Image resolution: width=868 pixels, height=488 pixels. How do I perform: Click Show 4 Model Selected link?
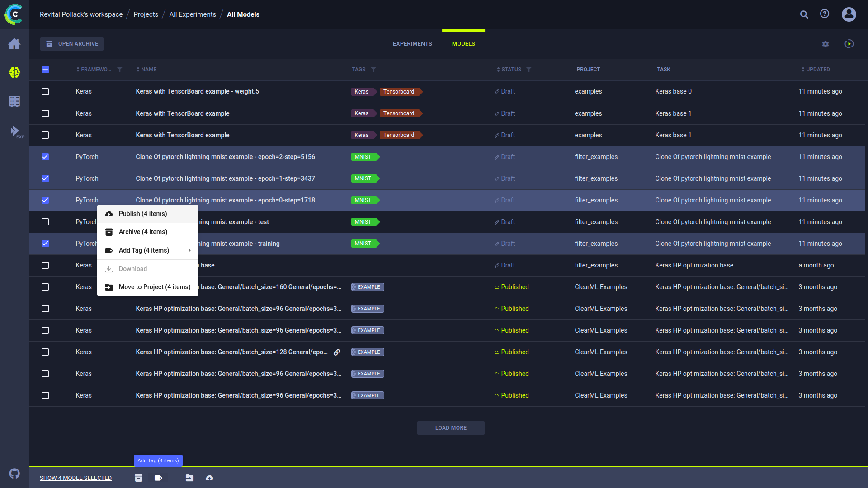click(75, 478)
